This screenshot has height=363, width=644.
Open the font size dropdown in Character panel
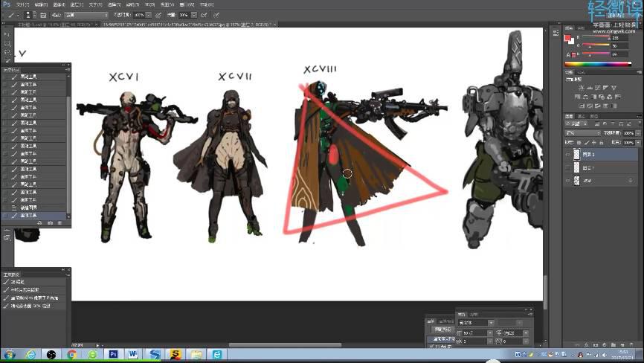489,333
